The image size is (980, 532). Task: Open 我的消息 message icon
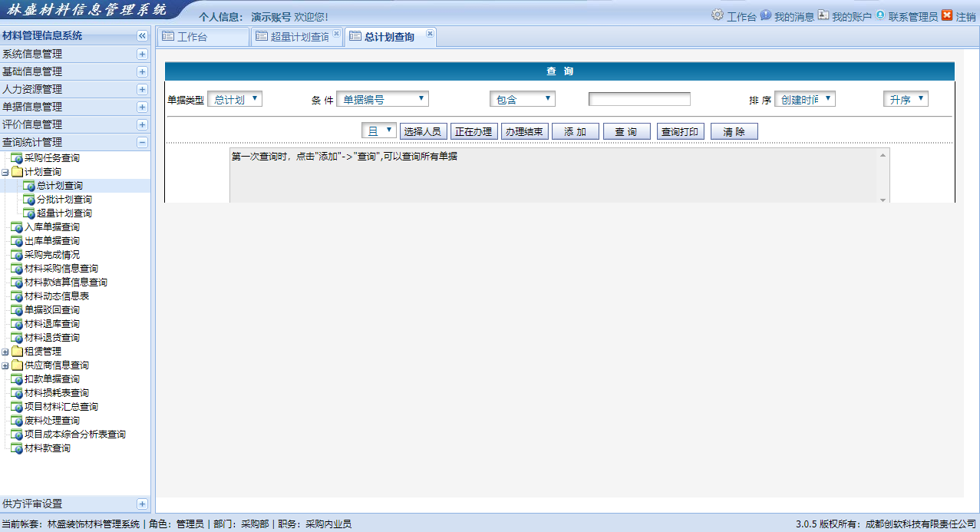pyautogui.click(x=766, y=15)
